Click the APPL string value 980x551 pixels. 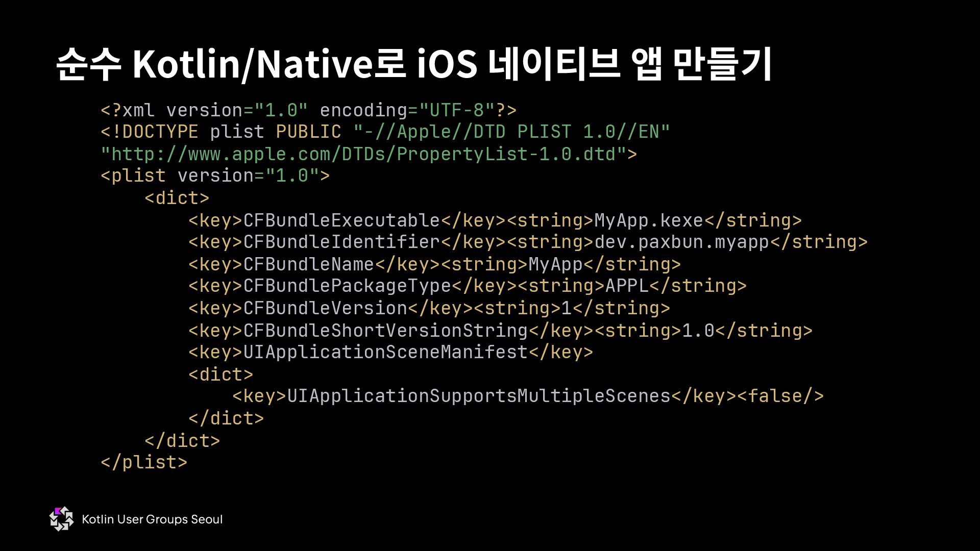coord(627,286)
